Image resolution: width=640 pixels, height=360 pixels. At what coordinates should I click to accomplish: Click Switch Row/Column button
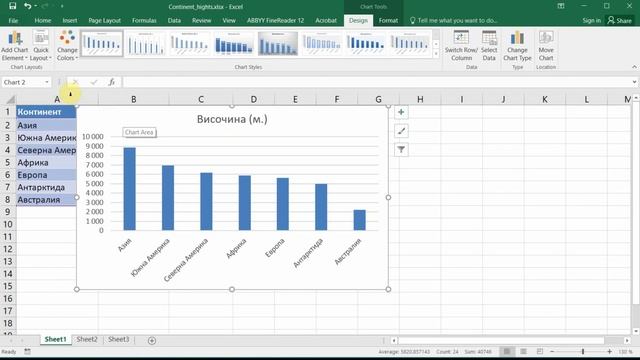click(461, 46)
